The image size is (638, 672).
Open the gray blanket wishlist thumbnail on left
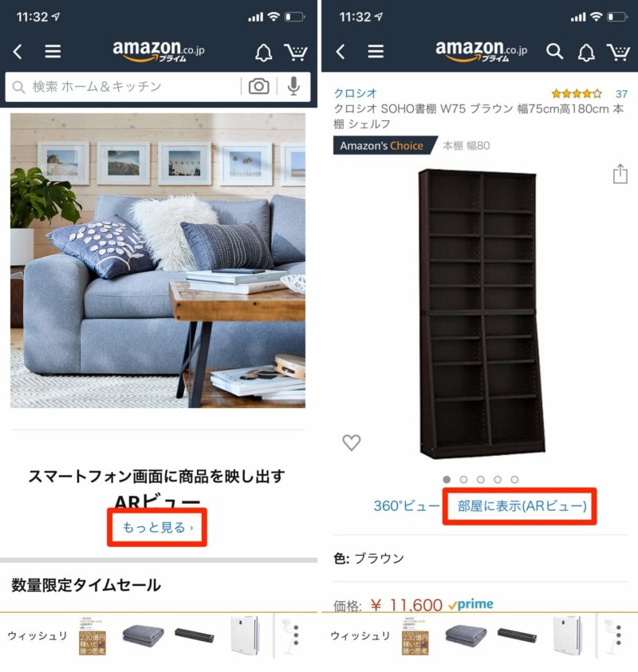pyautogui.click(x=144, y=635)
